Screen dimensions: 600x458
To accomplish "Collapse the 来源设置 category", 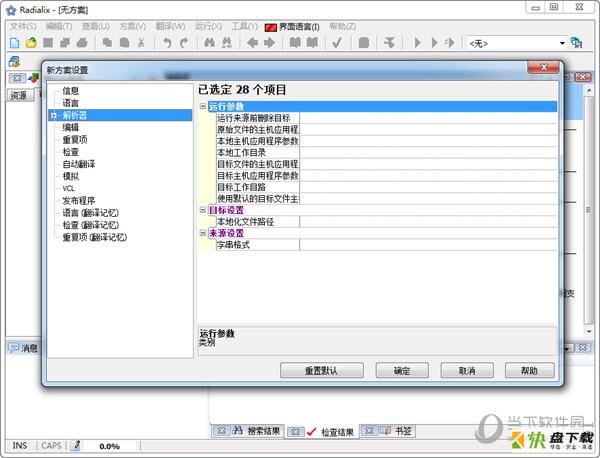I will 203,233.
